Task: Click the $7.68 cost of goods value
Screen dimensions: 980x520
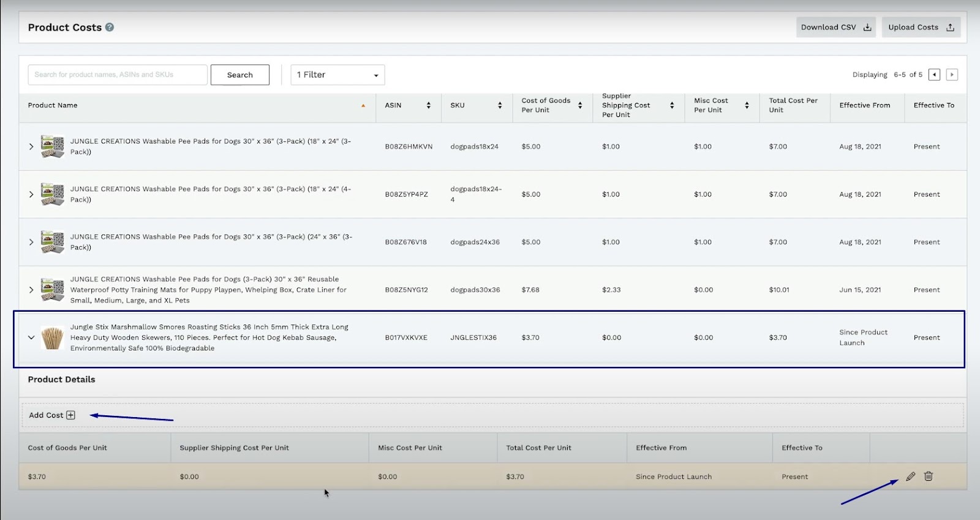Action: 530,290
